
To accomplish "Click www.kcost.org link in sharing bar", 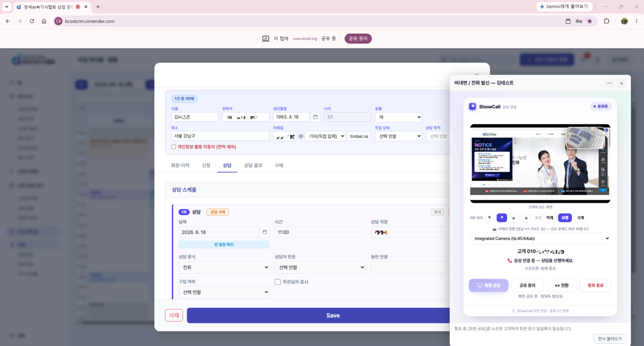I will [305, 39].
